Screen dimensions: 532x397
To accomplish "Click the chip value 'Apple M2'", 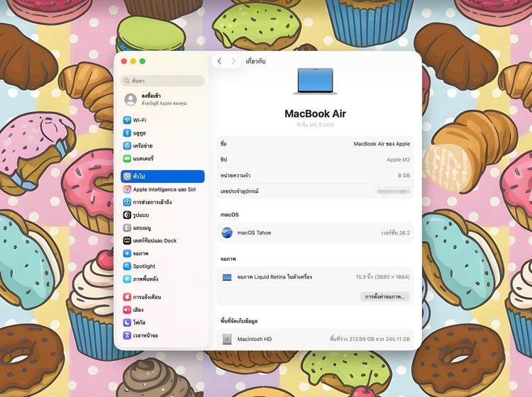I will coord(399,160).
